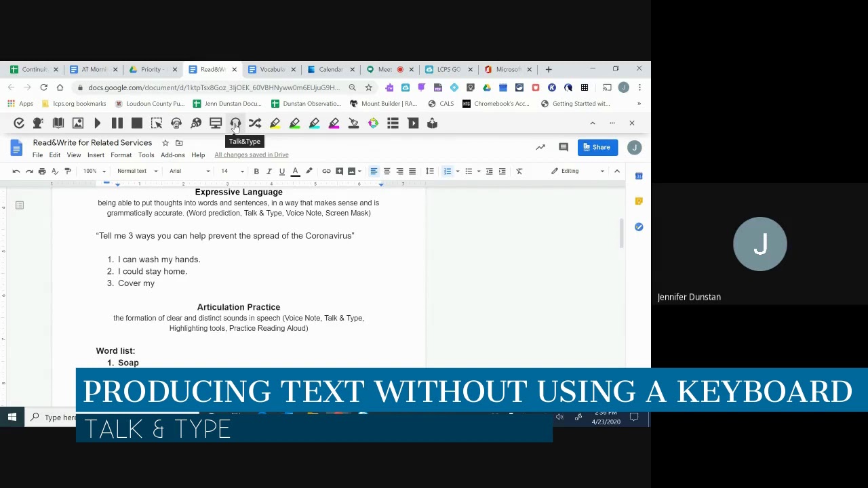Star the Read&Write document title
The width and height of the screenshot is (868, 488).
(165, 143)
